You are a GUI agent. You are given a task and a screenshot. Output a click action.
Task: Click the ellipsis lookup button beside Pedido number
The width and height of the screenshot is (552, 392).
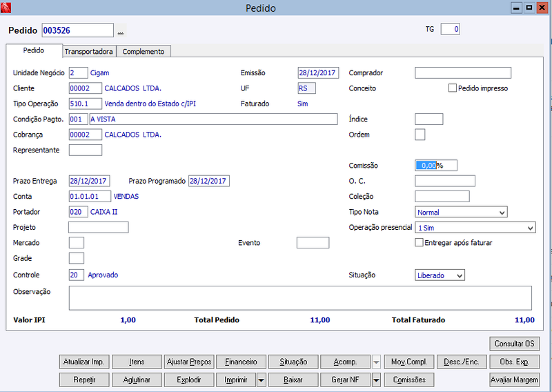tap(120, 30)
